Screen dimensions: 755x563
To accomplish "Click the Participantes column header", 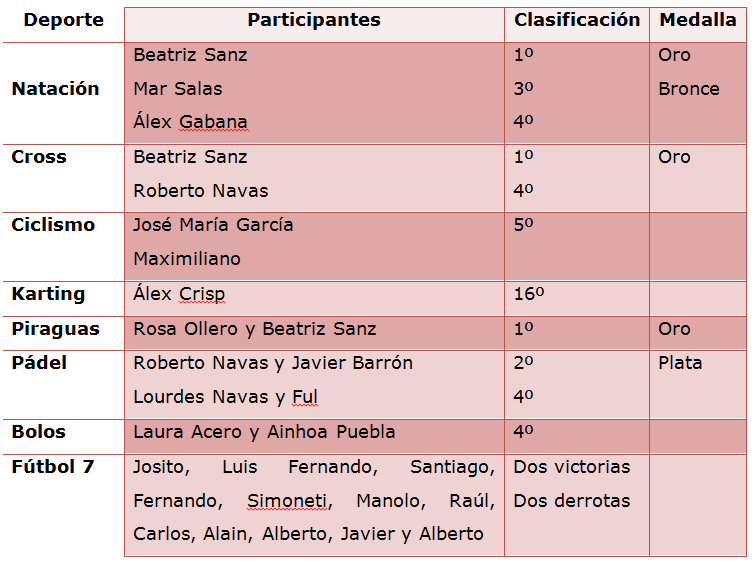I will [314, 20].
